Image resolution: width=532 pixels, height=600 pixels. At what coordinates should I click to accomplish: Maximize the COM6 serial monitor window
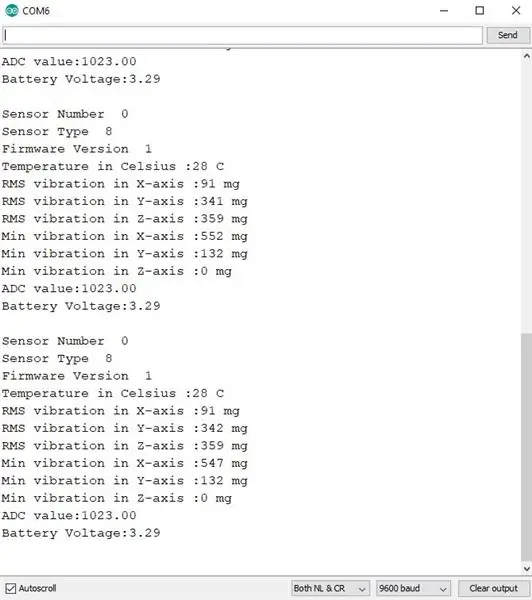coord(480,11)
